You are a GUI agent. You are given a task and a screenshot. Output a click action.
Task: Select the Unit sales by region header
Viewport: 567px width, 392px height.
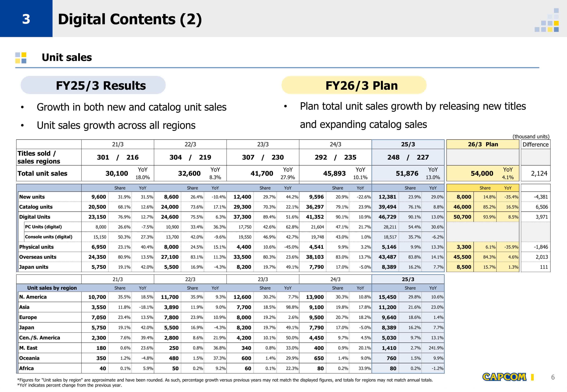pos(52,288)
